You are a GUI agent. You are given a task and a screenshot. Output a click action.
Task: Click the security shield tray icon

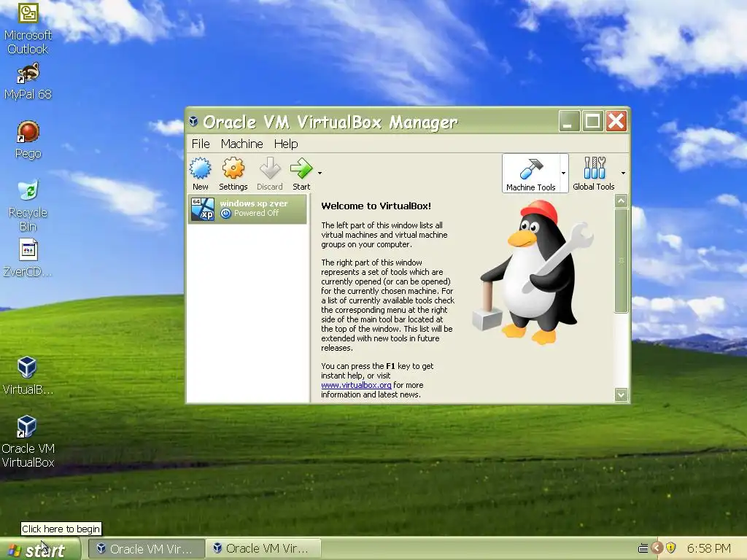(x=671, y=548)
